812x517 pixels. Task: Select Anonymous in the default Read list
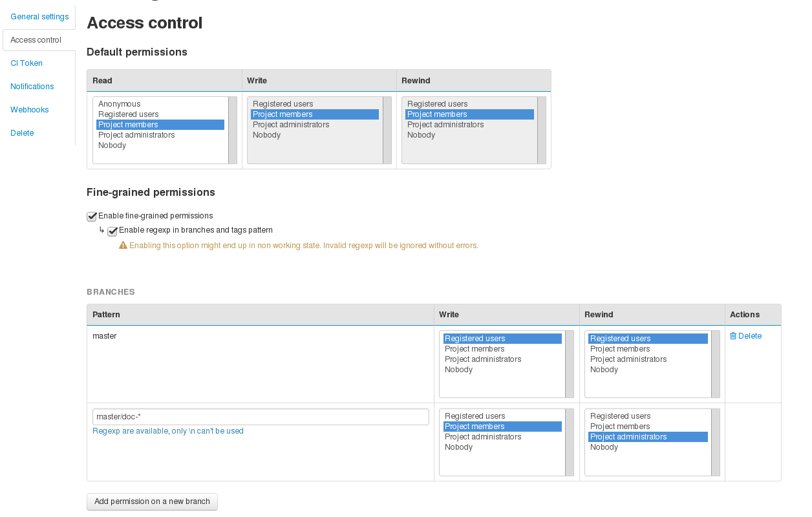pos(119,103)
